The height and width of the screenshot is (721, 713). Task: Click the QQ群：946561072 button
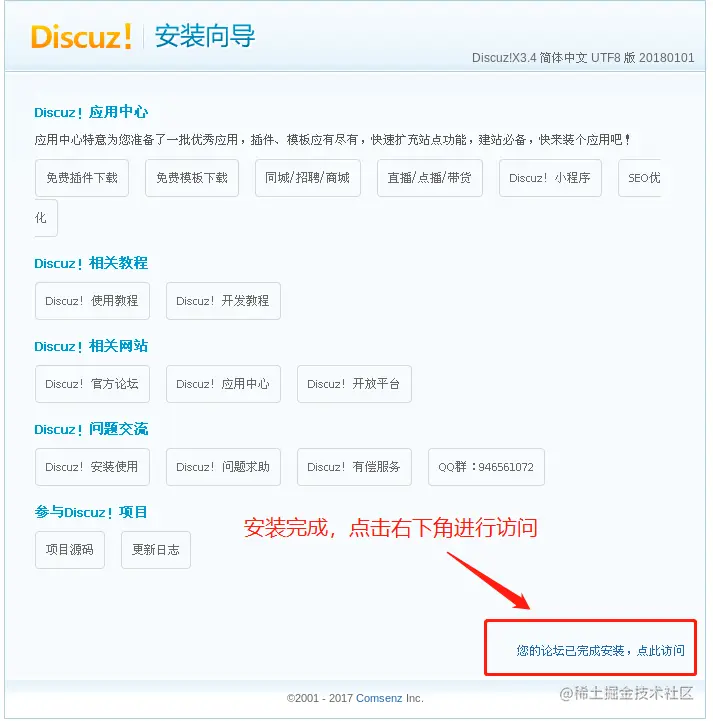[x=486, y=467]
